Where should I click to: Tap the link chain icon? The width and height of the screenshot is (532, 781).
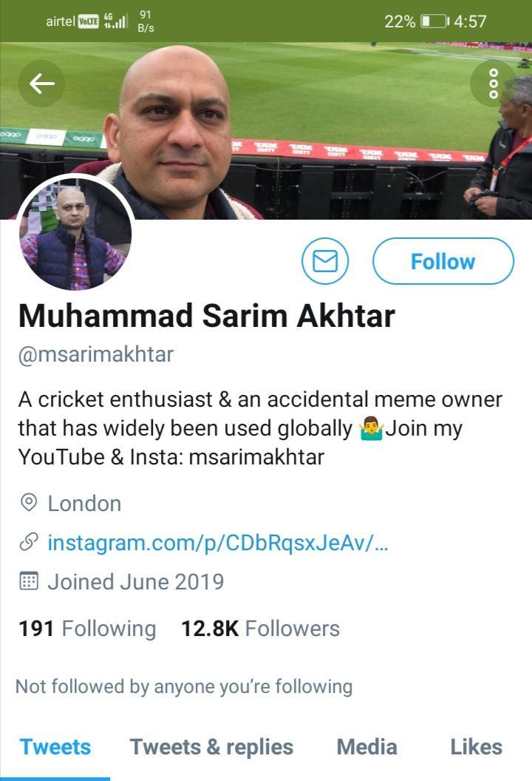coord(29,543)
